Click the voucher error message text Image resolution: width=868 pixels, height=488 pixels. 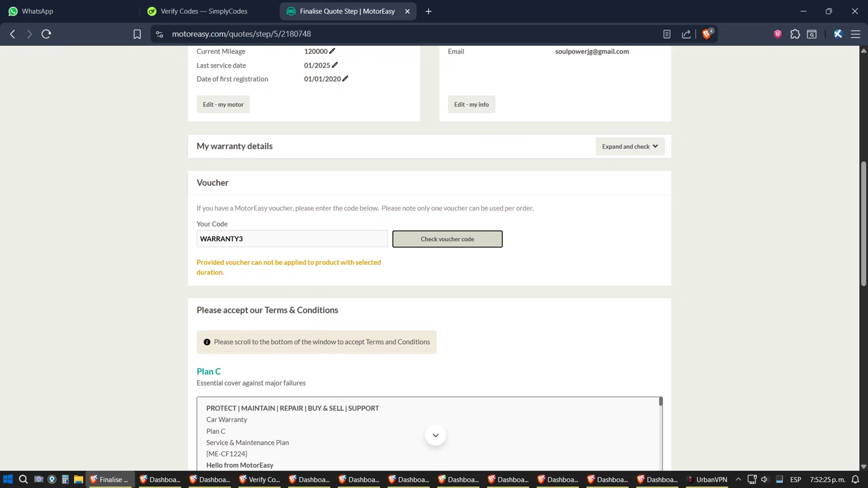pyautogui.click(x=289, y=267)
